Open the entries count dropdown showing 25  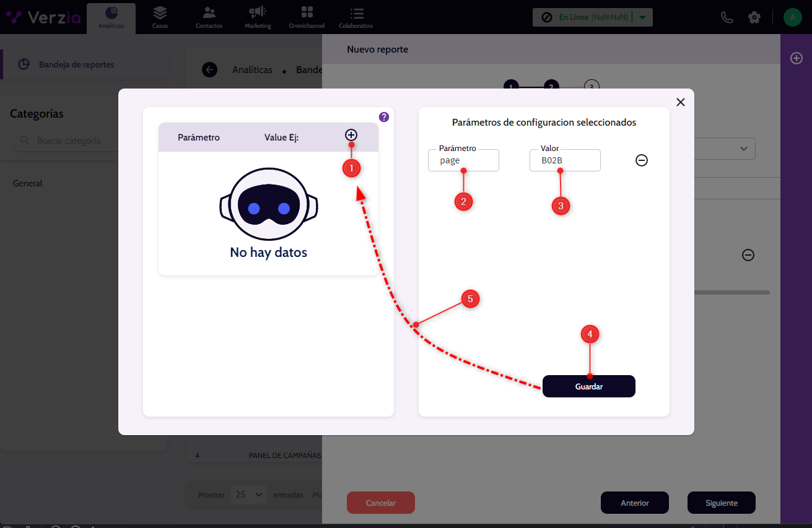pyautogui.click(x=250, y=495)
